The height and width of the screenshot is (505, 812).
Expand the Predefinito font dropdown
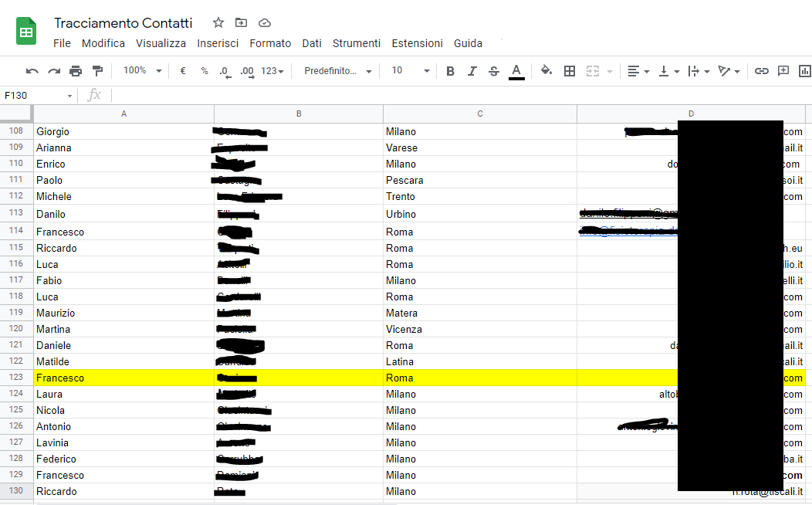(338, 71)
